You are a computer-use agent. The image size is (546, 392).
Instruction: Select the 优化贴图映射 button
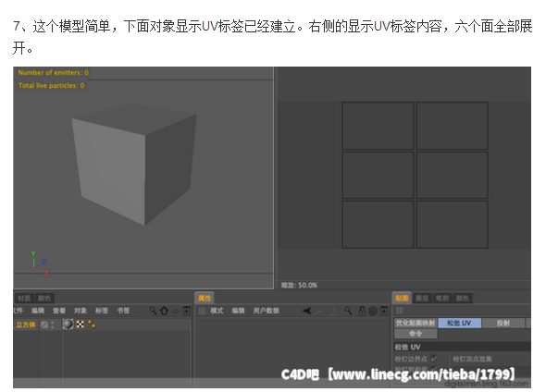click(416, 324)
